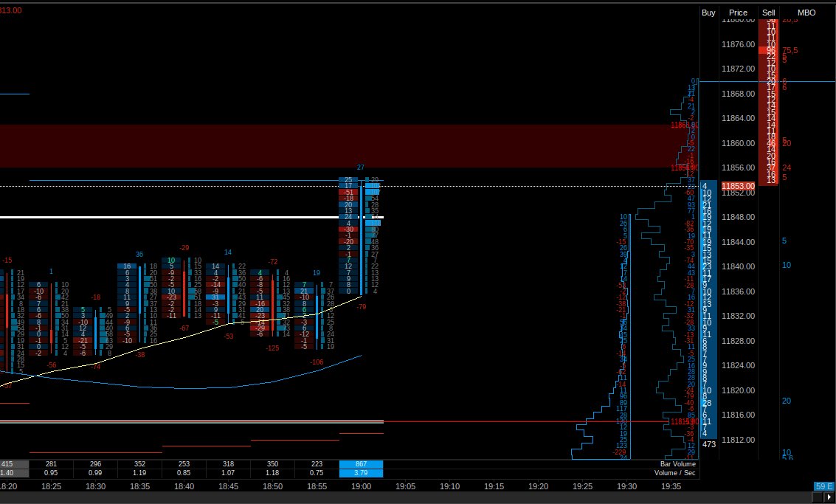Image resolution: width=836 pixels, height=504 pixels.
Task: Click the bar volume cell 350
Action: 272,464
